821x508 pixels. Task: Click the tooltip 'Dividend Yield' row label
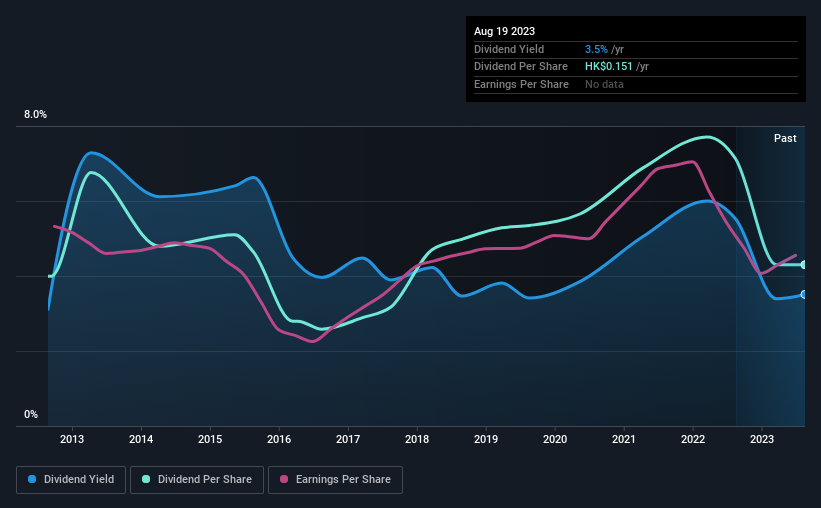point(509,49)
